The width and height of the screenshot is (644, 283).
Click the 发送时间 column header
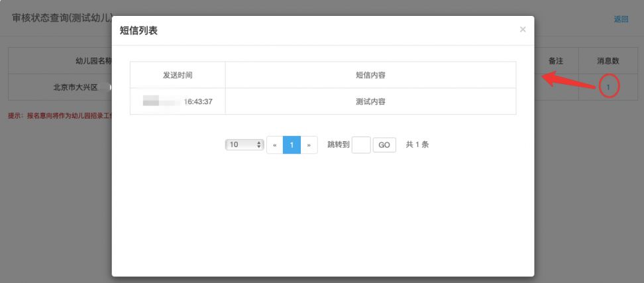[178, 75]
